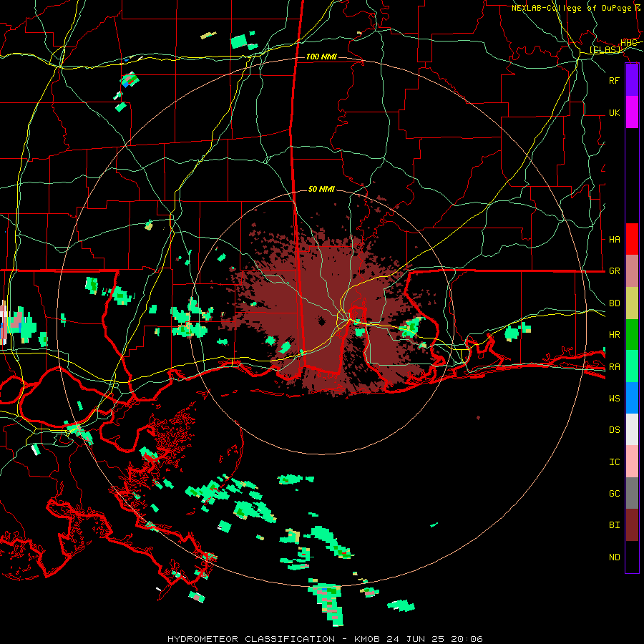This screenshot has width=644, height=644.
Task: Click the white DS legend swatch
Action: tap(632, 429)
